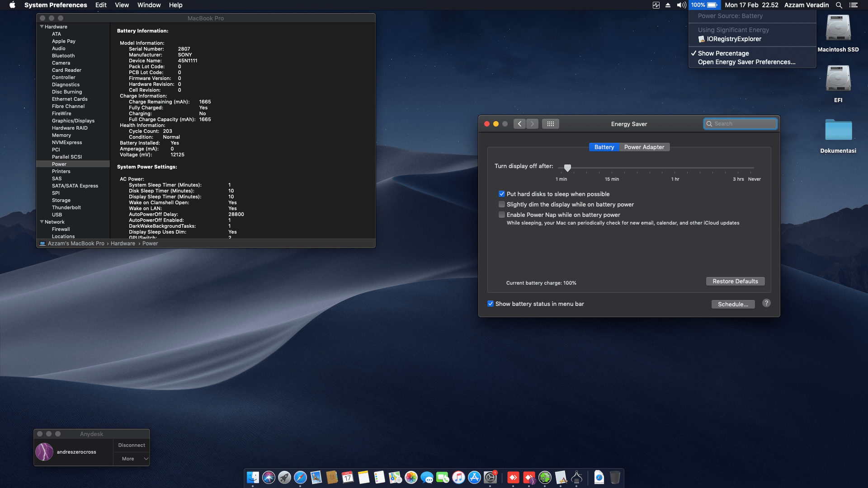
Task: Collapse the Network tree section
Action: pos(42,222)
